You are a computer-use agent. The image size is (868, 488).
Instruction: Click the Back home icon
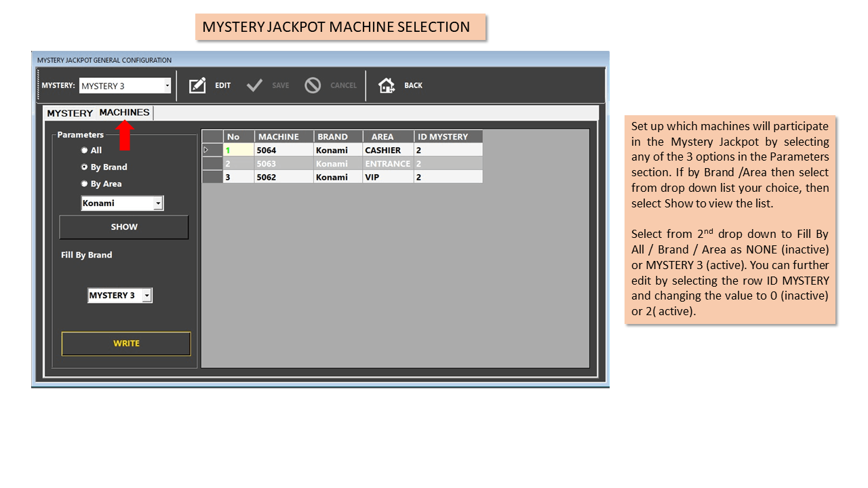point(387,85)
